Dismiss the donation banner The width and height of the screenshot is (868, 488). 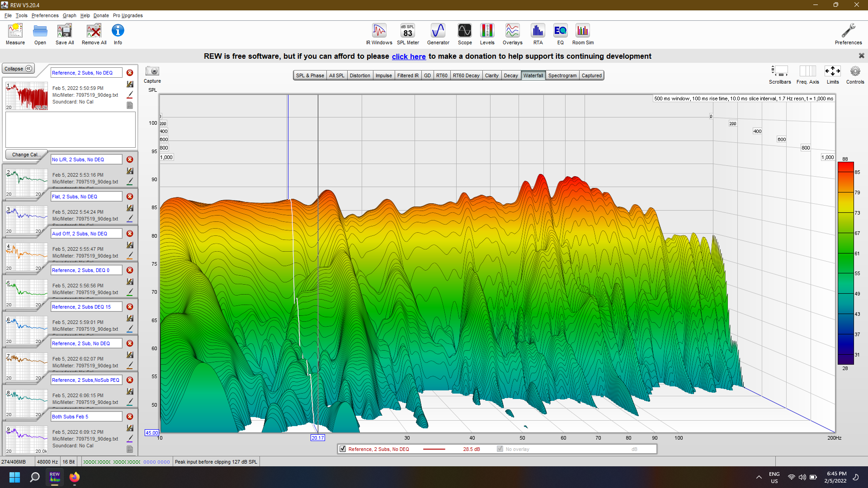point(861,56)
